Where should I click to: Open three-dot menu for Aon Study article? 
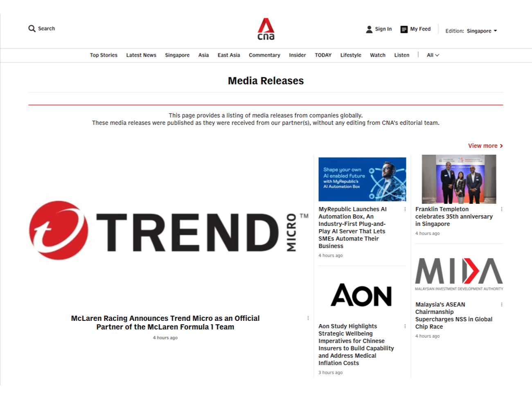(405, 326)
